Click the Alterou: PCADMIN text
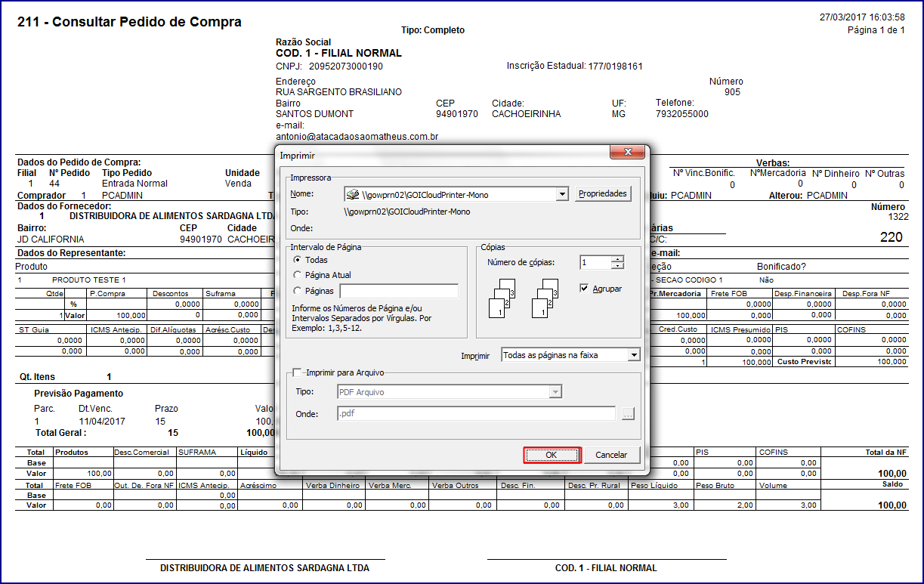 pyautogui.click(x=808, y=195)
